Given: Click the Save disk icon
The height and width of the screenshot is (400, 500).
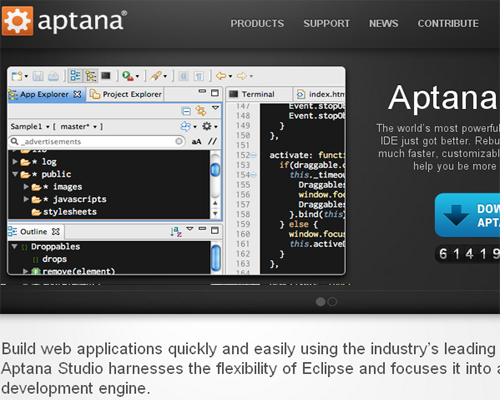Looking at the screenshot, I should pyautogui.click(x=38, y=76).
